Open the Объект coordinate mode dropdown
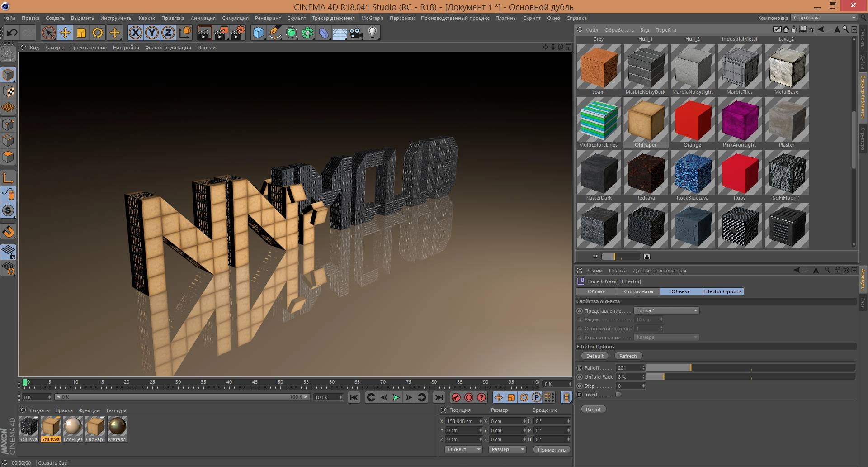This screenshot has height=467, width=868. 463,449
